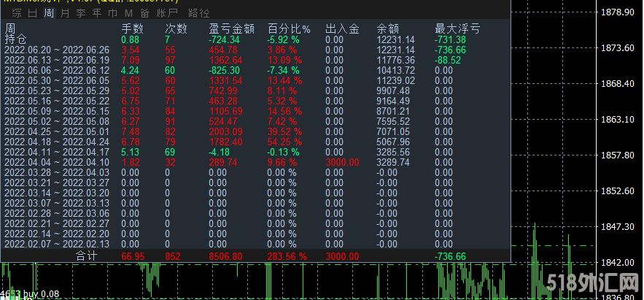
Task: Select the 日 daily statistics tab
Action: [x=31, y=14]
